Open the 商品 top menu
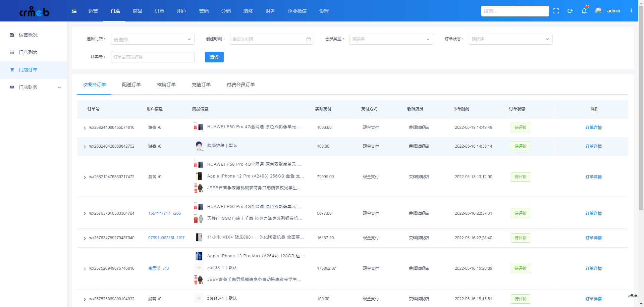Viewport: 644px width, 307px height. coord(138,11)
